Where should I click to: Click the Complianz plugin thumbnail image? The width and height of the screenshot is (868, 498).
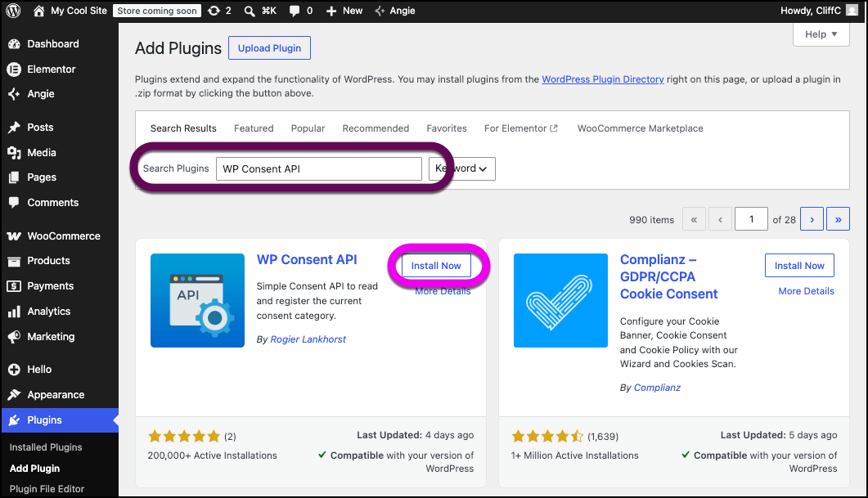560,300
